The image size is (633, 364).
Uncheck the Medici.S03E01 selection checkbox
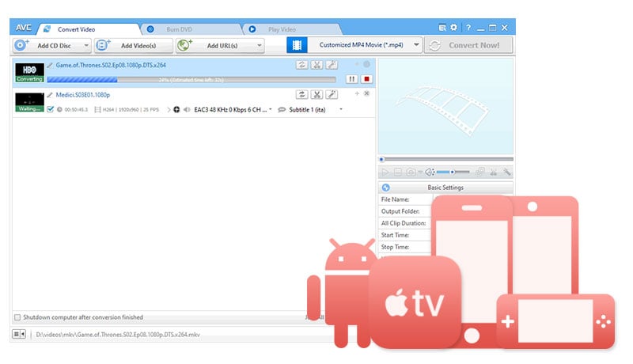[x=50, y=109]
